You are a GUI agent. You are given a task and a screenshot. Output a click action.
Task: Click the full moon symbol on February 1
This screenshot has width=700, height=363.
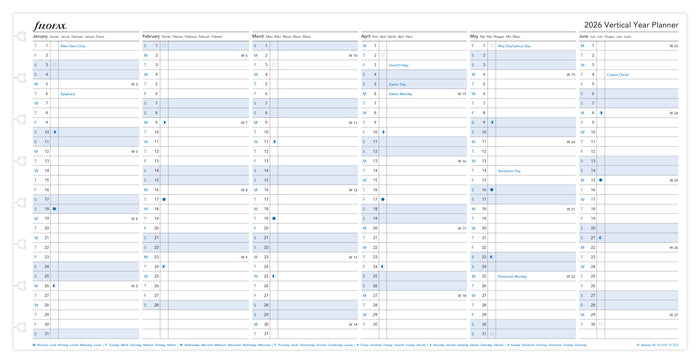click(164, 46)
